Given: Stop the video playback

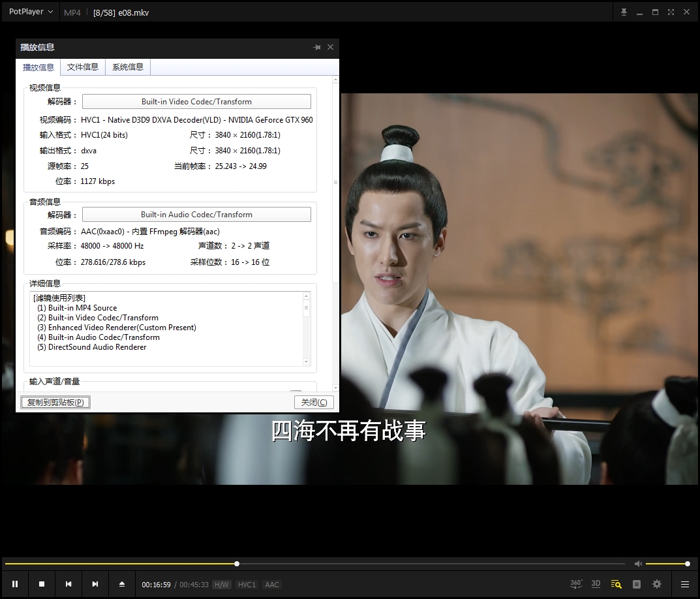Looking at the screenshot, I should coord(42,584).
